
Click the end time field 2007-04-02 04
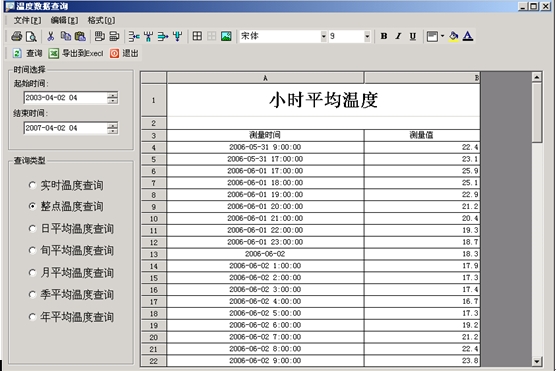[65, 128]
